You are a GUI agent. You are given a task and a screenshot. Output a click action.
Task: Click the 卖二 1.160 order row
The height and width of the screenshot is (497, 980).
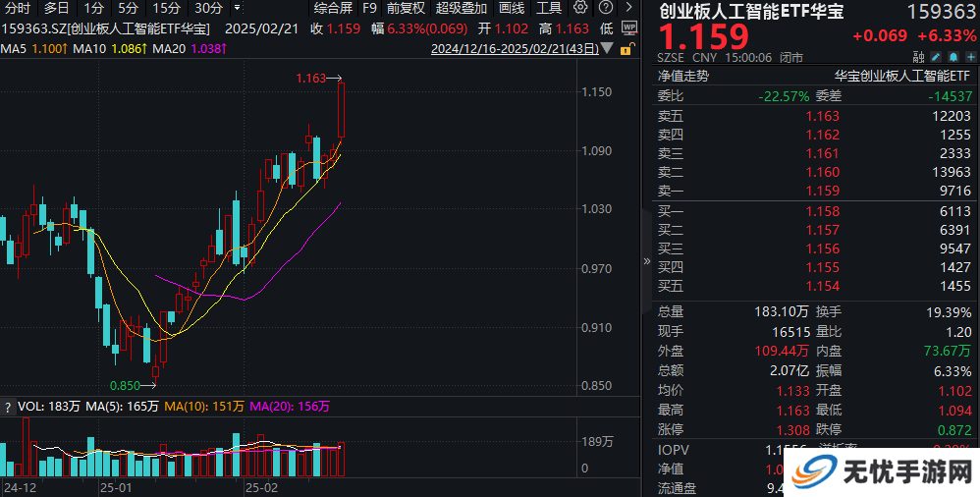click(814, 172)
